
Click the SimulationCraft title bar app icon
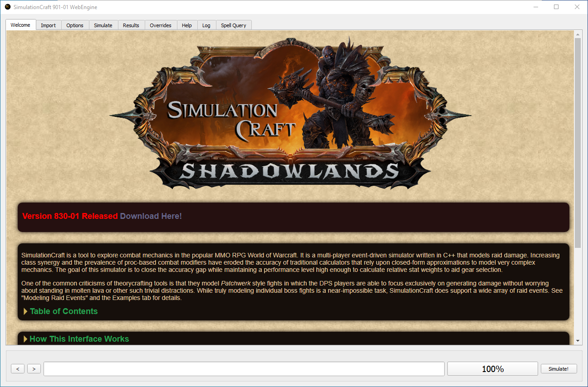(x=8, y=7)
